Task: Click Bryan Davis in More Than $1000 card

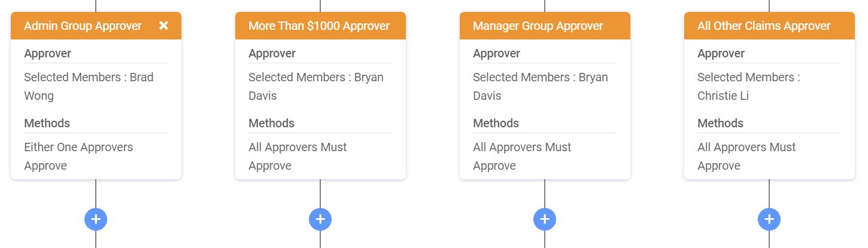Action: click(316, 86)
